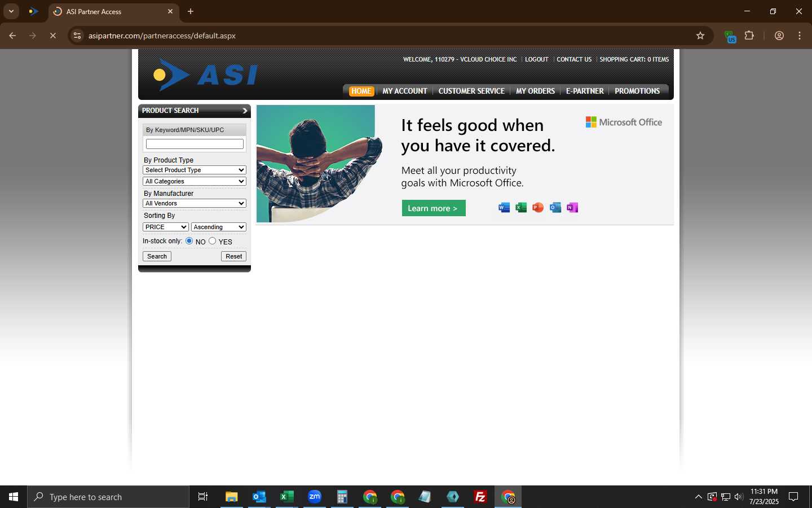
Task: Select YES for in-stock only
Action: click(213, 241)
